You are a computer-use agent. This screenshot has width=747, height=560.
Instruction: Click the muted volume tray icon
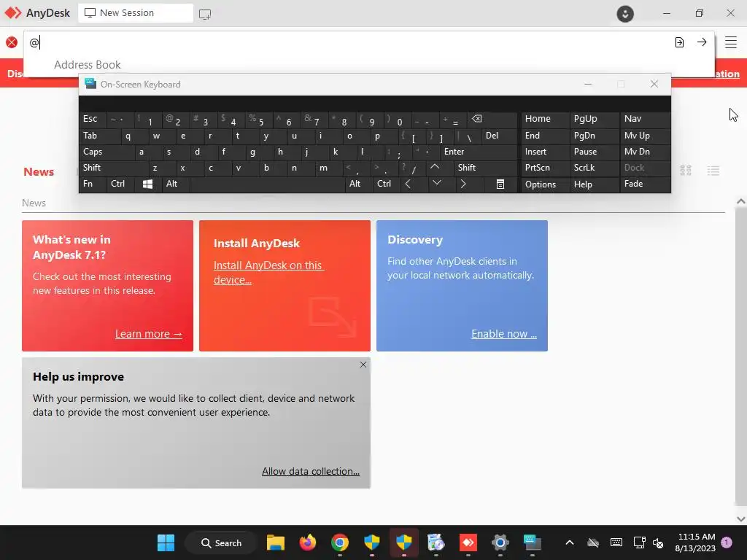pyautogui.click(x=658, y=542)
